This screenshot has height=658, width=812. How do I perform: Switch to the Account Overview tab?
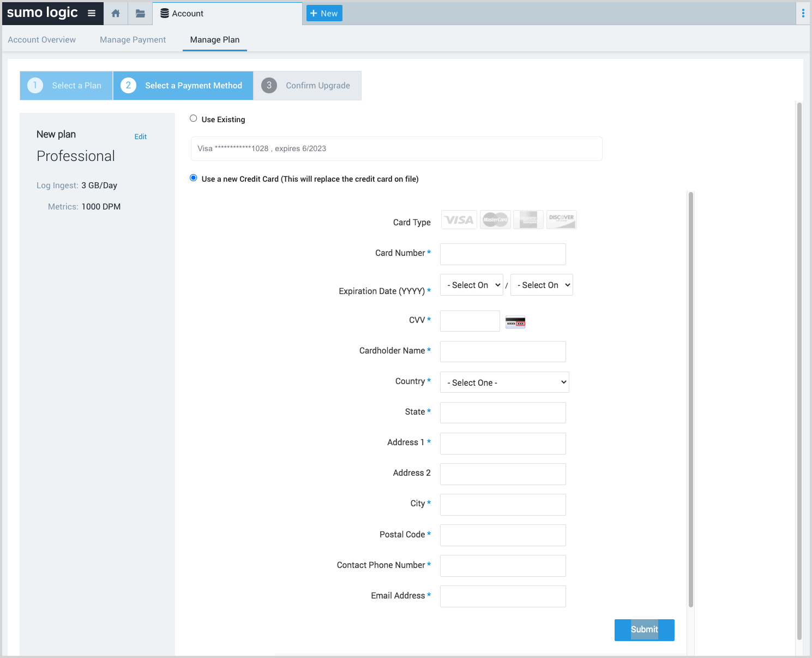click(42, 40)
